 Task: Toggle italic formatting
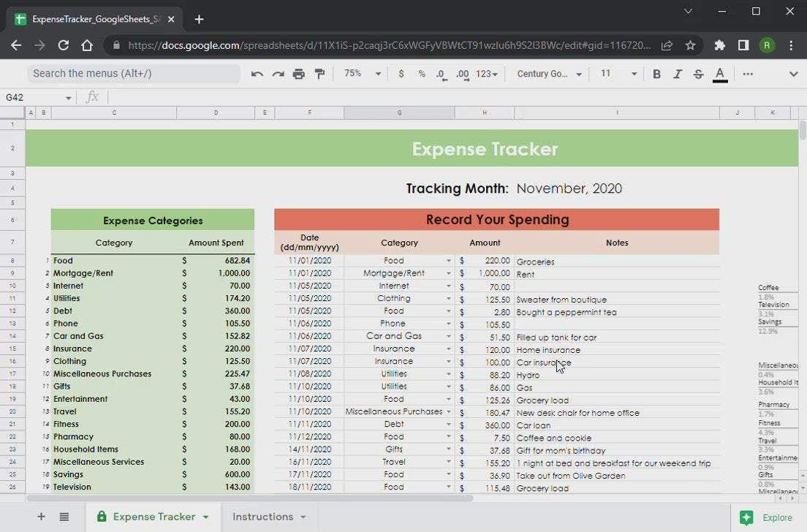click(x=677, y=74)
